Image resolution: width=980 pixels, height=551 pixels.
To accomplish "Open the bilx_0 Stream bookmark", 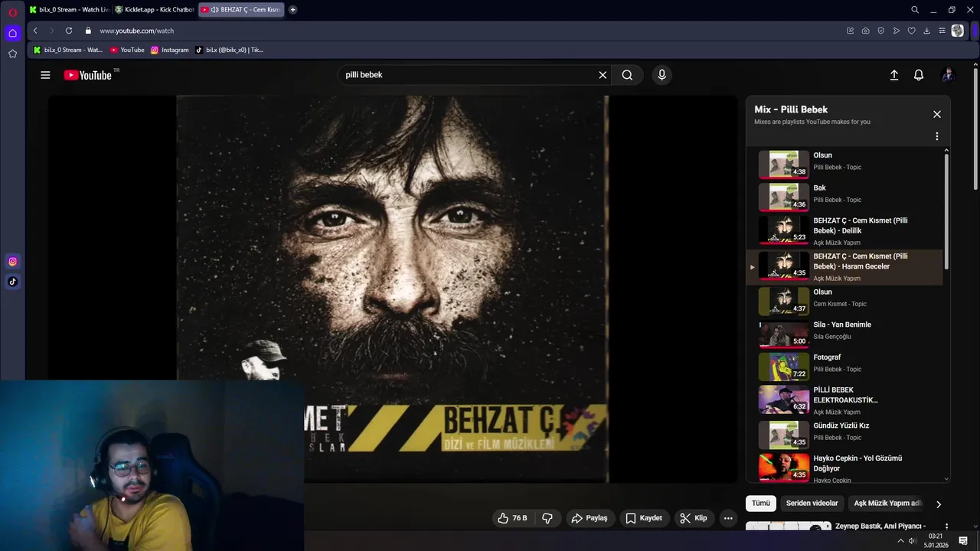I will 68,50.
